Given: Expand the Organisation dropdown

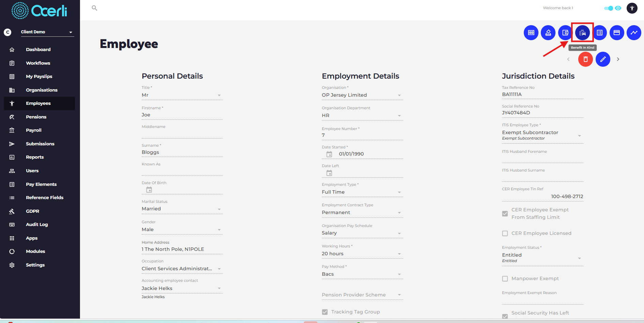Looking at the screenshot, I should 362,95.
